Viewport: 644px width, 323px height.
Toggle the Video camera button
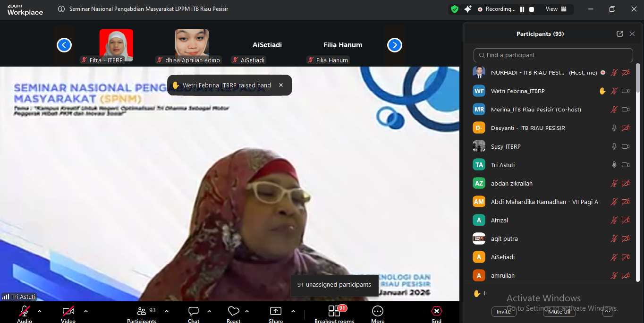coord(68,311)
